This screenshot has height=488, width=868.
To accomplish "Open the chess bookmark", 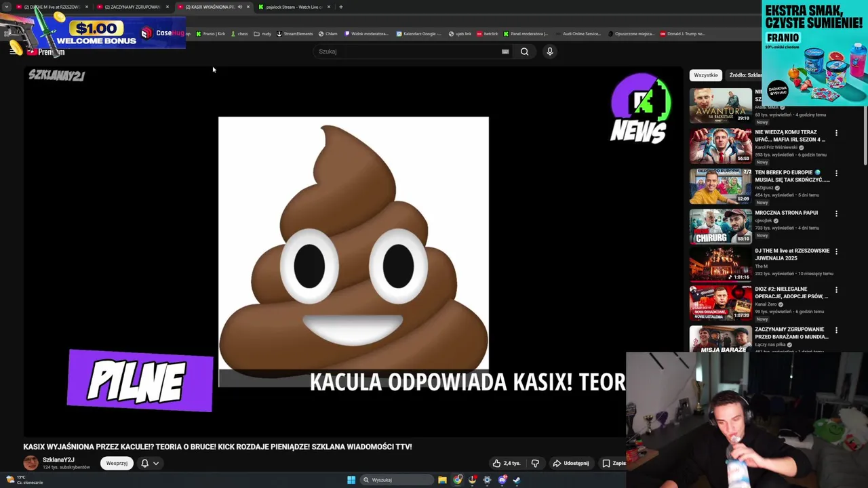I will (239, 34).
